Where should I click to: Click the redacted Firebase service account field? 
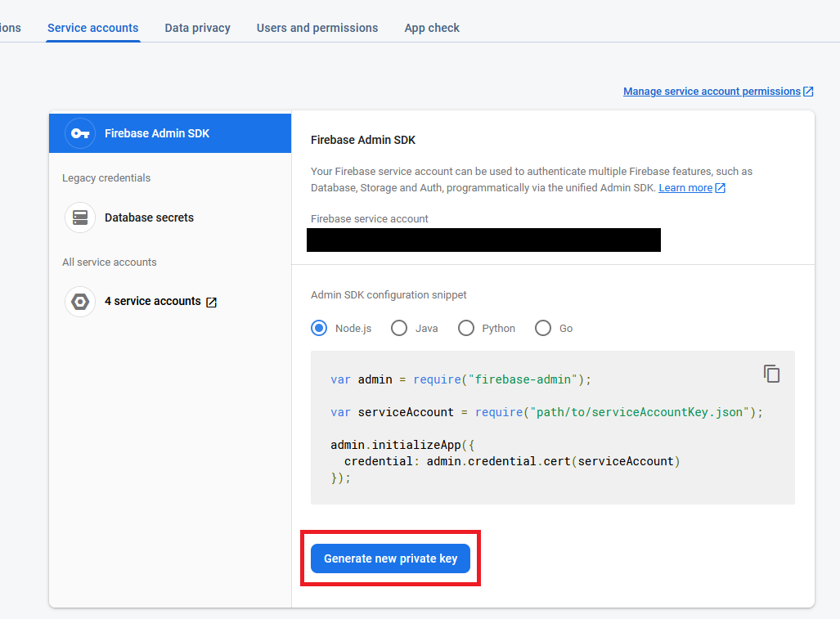(x=483, y=240)
